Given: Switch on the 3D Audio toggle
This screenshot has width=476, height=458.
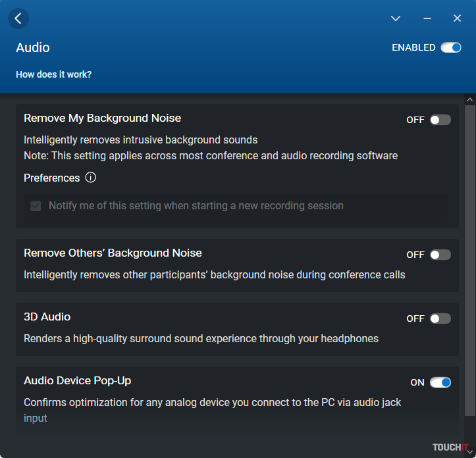Looking at the screenshot, I should click(x=440, y=318).
